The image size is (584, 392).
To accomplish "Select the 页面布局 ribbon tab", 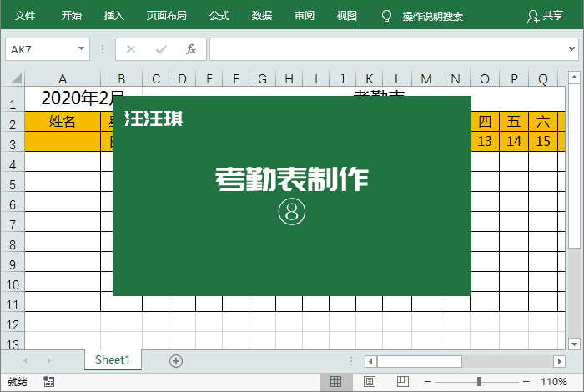I will click(x=167, y=16).
